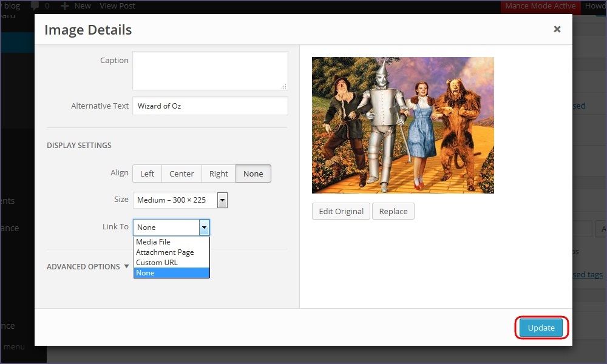Select None alignment button

[253, 174]
